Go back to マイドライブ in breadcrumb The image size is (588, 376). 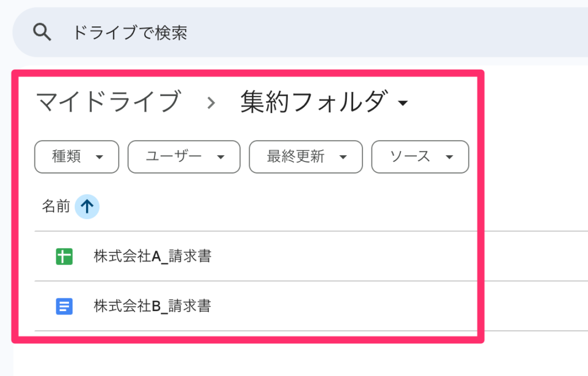109,102
